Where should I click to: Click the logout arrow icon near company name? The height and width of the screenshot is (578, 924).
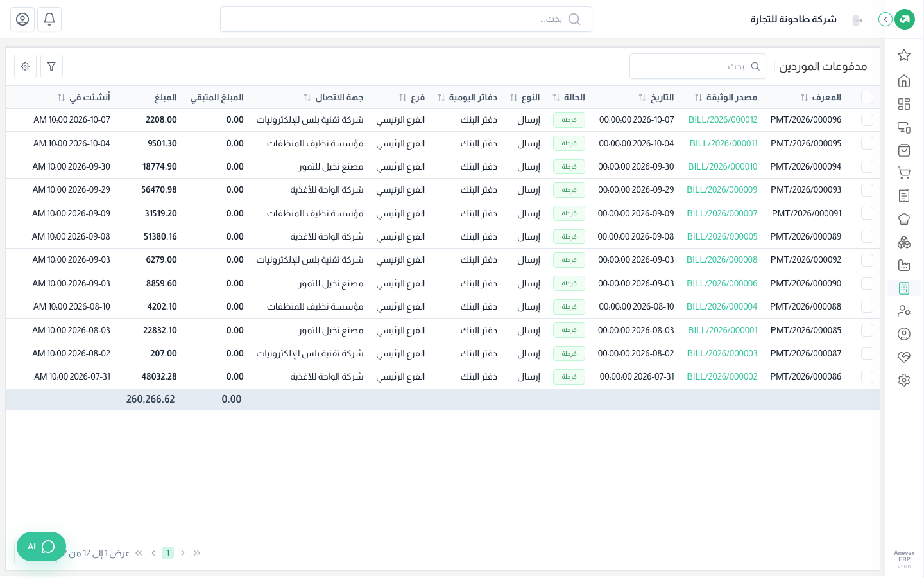point(857,21)
